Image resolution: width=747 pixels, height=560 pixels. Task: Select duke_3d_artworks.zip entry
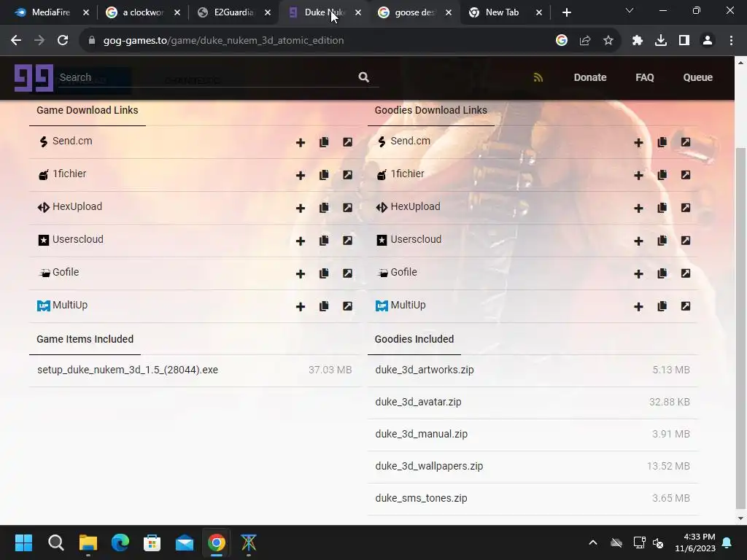[x=533, y=370]
